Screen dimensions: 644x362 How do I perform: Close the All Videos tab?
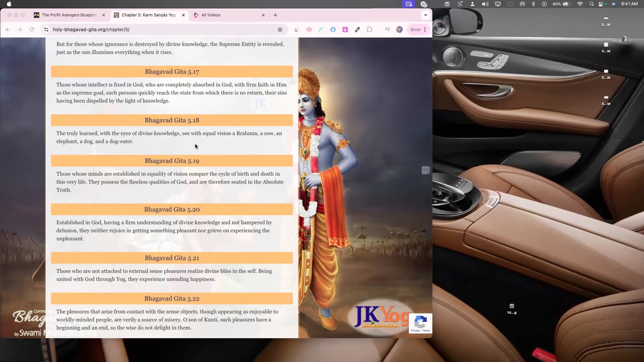pos(263,15)
